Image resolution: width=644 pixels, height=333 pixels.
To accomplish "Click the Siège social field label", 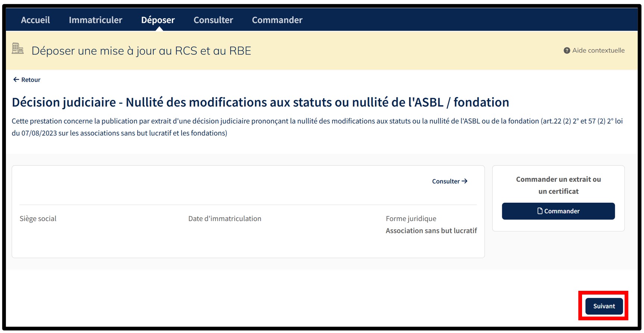I will click(38, 218).
